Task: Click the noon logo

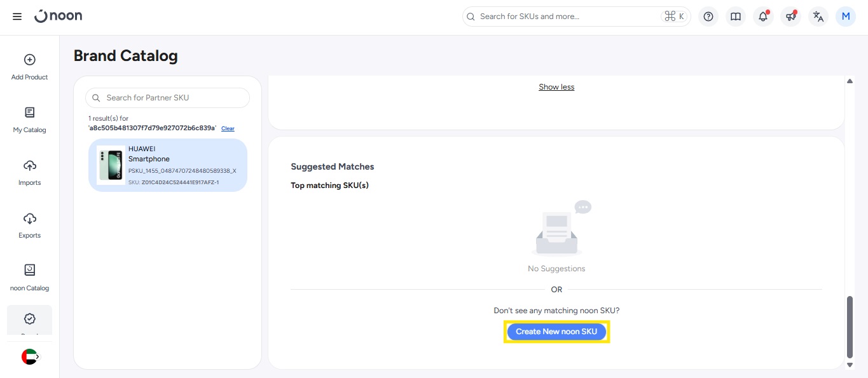Action: (x=59, y=17)
